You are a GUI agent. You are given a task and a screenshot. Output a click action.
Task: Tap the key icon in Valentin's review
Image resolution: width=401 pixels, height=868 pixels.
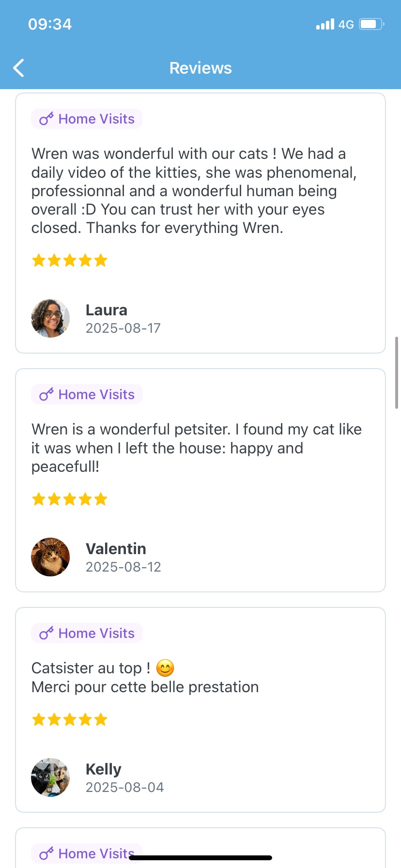pos(46,395)
